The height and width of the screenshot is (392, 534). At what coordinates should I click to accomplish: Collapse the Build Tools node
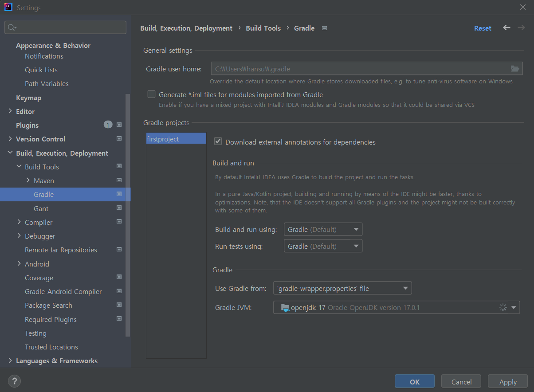tap(19, 167)
